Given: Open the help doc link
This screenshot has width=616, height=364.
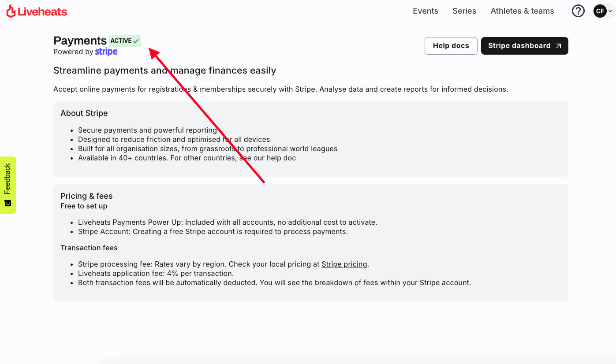Looking at the screenshot, I should [x=281, y=158].
